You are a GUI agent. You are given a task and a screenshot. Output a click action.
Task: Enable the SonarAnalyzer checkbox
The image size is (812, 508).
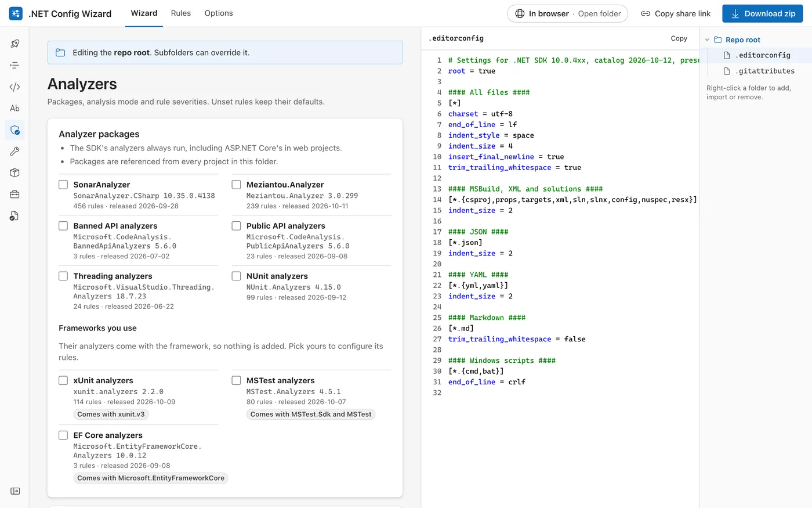pos(63,185)
